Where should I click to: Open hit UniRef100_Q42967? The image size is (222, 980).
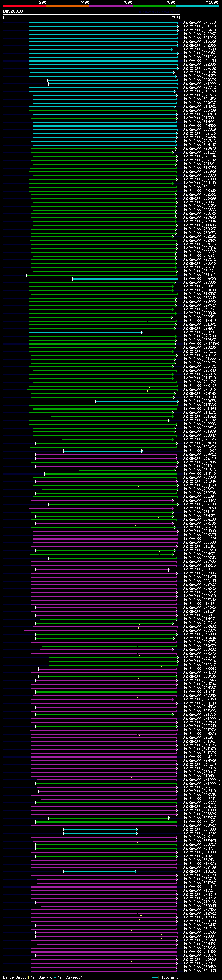tap(199, 34)
